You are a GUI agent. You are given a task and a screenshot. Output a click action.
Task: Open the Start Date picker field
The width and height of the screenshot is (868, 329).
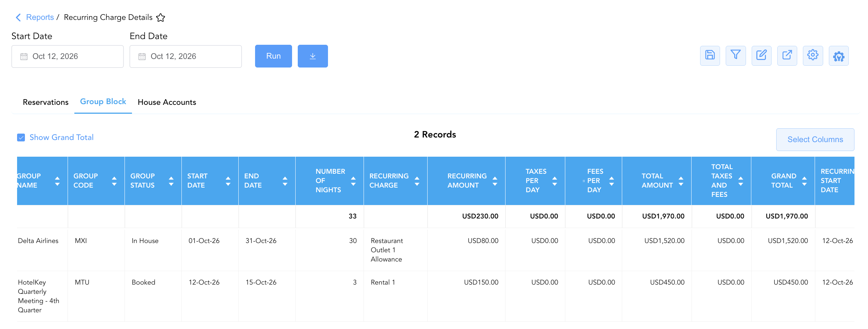point(68,56)
